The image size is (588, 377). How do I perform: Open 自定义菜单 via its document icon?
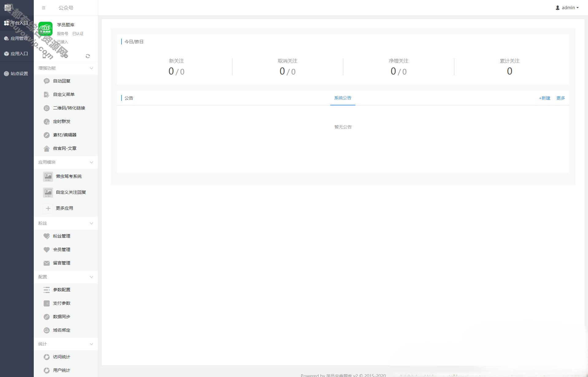(47, 94)
